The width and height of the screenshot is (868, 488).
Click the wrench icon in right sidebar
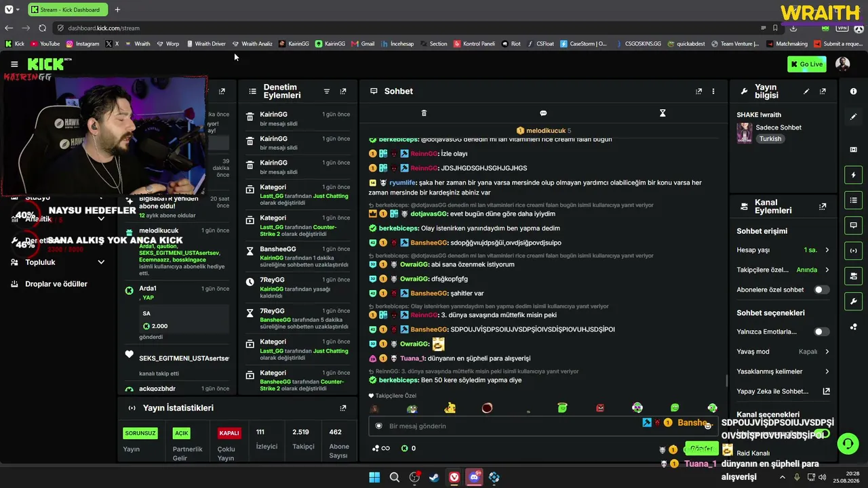point(853,301)
